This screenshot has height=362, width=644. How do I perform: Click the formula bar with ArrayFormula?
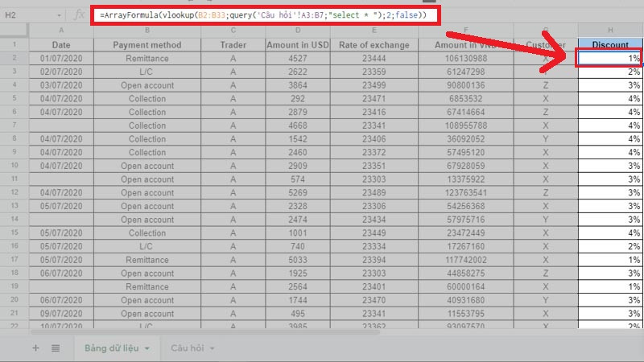click(x=266, y=15)
